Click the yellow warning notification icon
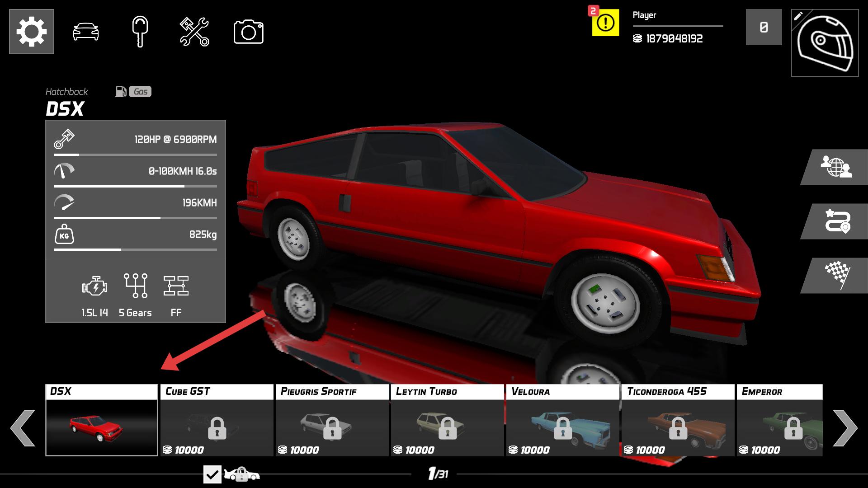 [x=605, y=22]
